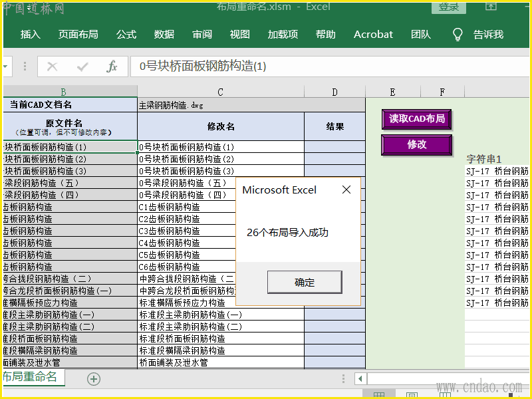Screen dimensions: 532x399
Task: Open the 插入 ribbon tab
Action: click(x=31, y=35)
